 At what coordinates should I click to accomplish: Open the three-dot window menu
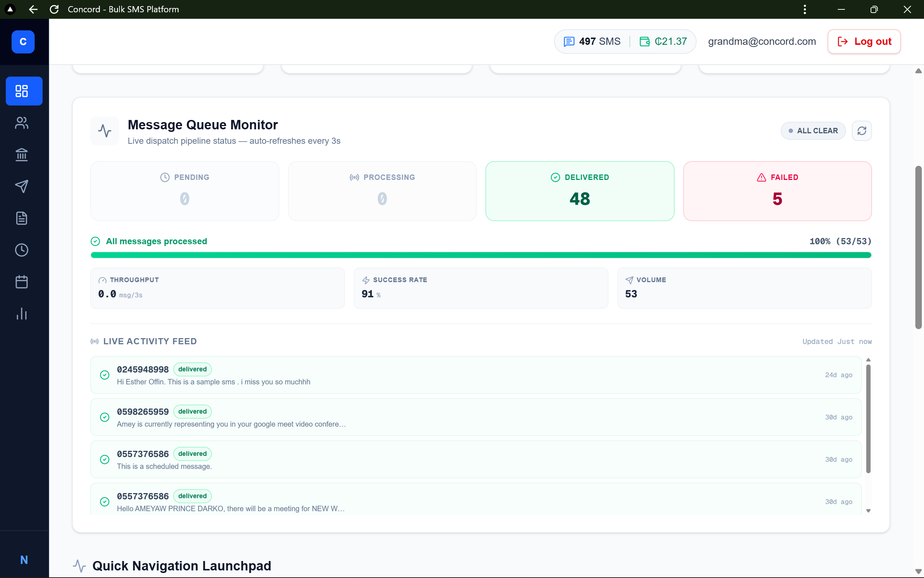click(805, 9)
